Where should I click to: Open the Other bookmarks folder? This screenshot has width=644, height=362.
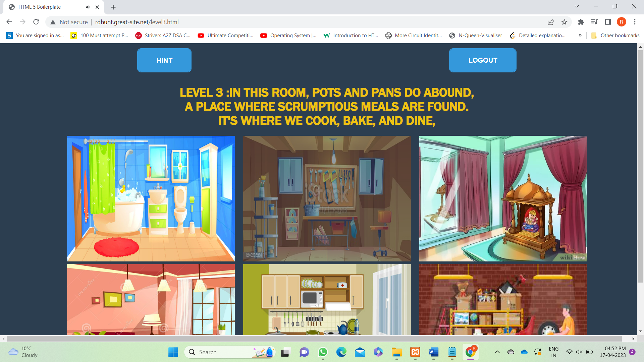tap(615, 36)
